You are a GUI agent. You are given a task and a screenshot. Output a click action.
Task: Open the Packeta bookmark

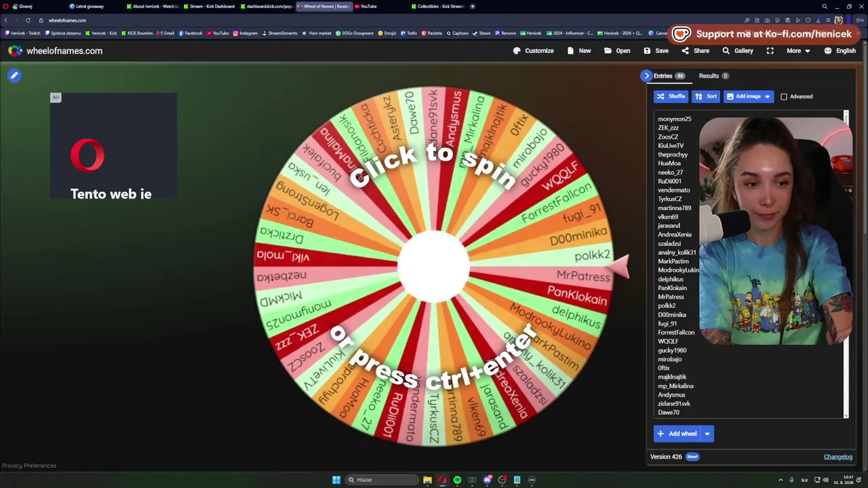(x=431, y=33)
